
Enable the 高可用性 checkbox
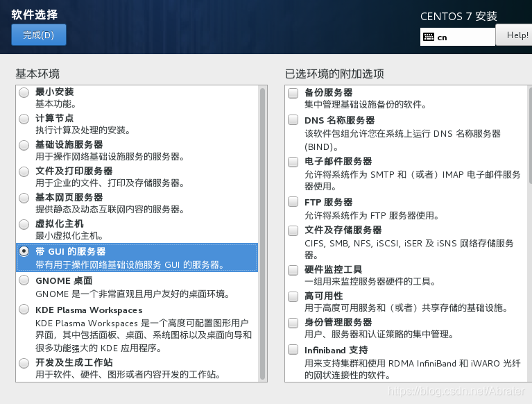pos(293,296)
